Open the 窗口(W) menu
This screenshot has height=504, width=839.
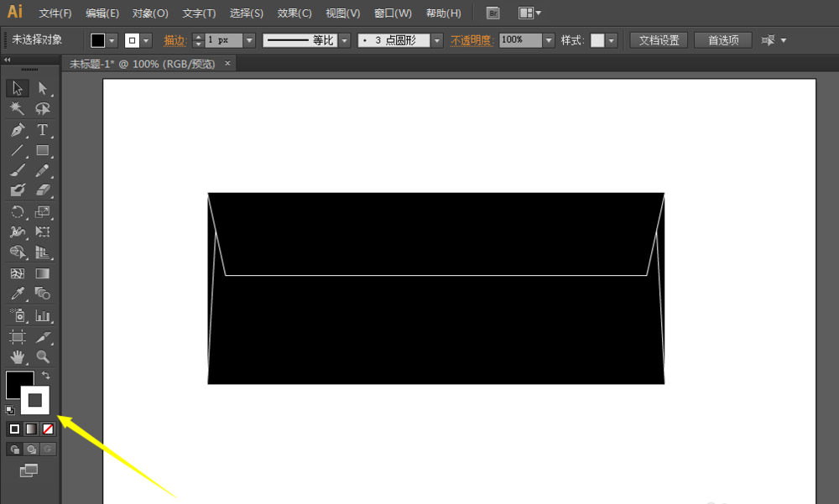[x=393, y=13]
